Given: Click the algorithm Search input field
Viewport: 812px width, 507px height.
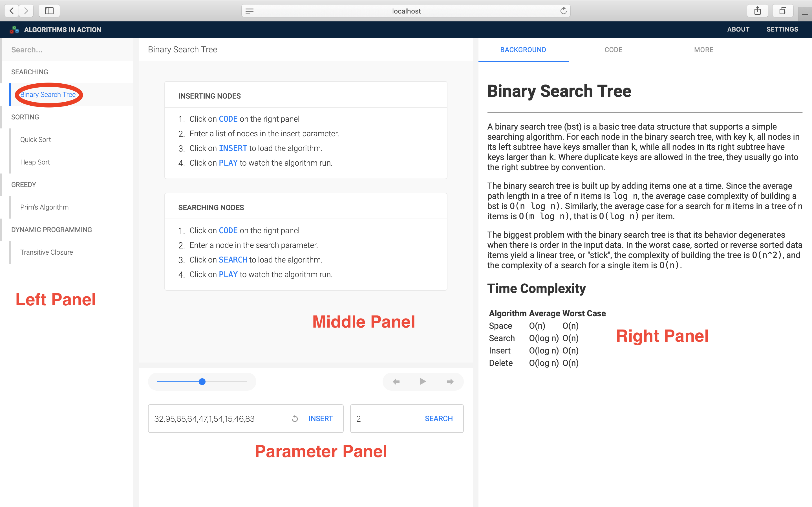Looking at the screenshot, I should (x=67, y=50).
